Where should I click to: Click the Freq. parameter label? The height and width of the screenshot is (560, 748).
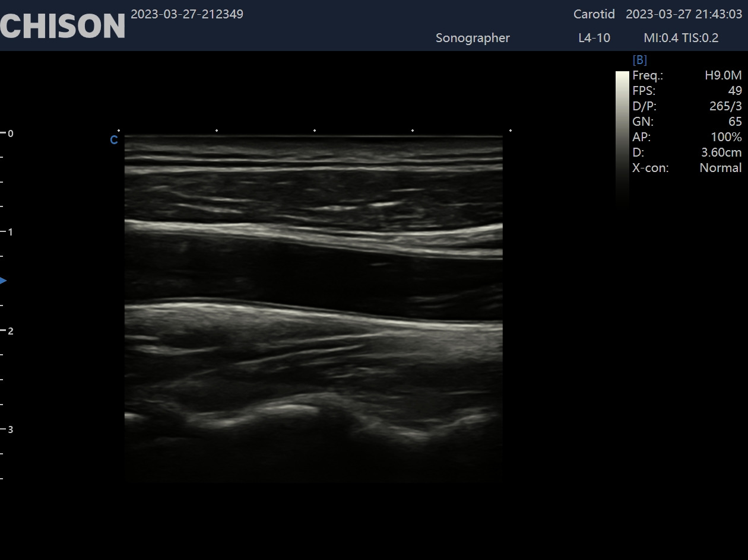(x=648, y=75)
